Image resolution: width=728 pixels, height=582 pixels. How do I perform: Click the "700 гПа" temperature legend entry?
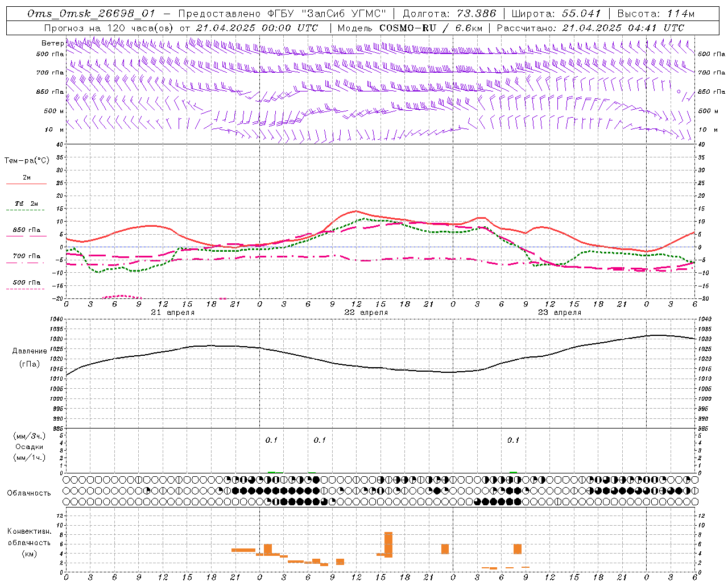click(27, 256)
